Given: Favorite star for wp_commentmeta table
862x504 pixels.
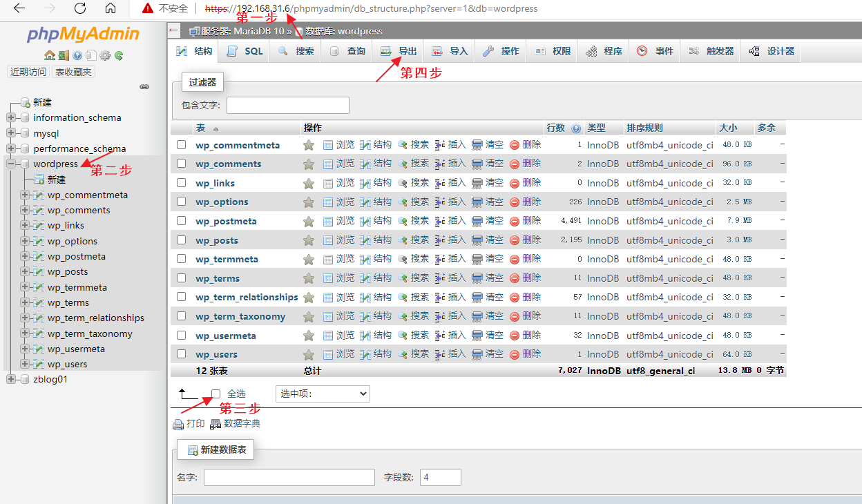Looking at the screenshot, I should pos(309,145).
